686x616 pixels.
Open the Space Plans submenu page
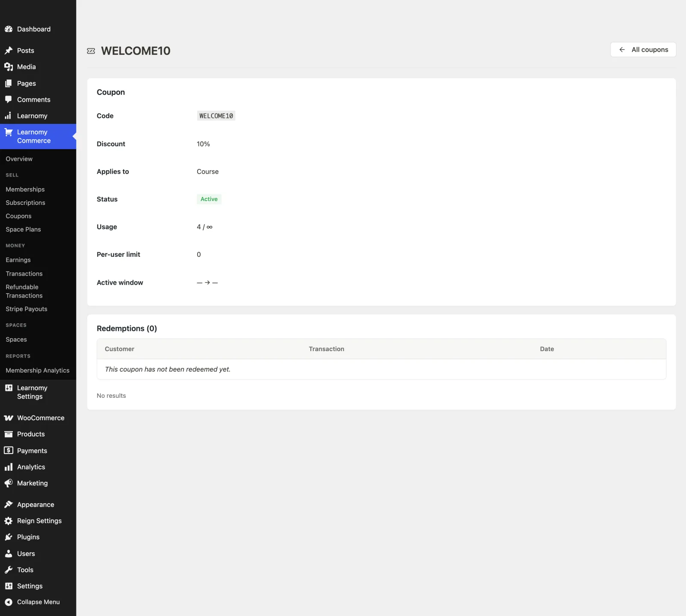coord(23,229)
